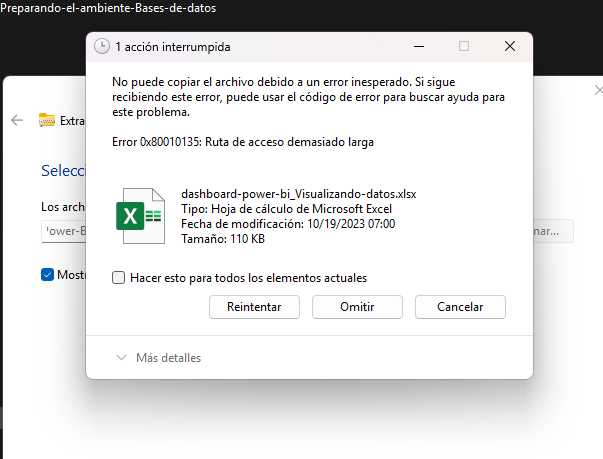Close the error dialog window
The width and height of the screenshot is (603, 459).
click(510, 47)
